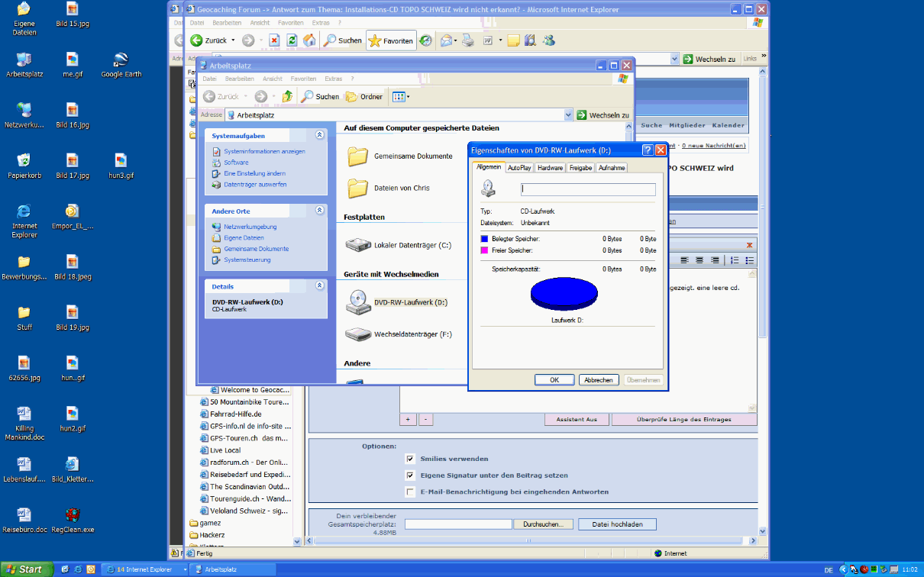Open the Papierkorb recycle bin

[24, 160]
